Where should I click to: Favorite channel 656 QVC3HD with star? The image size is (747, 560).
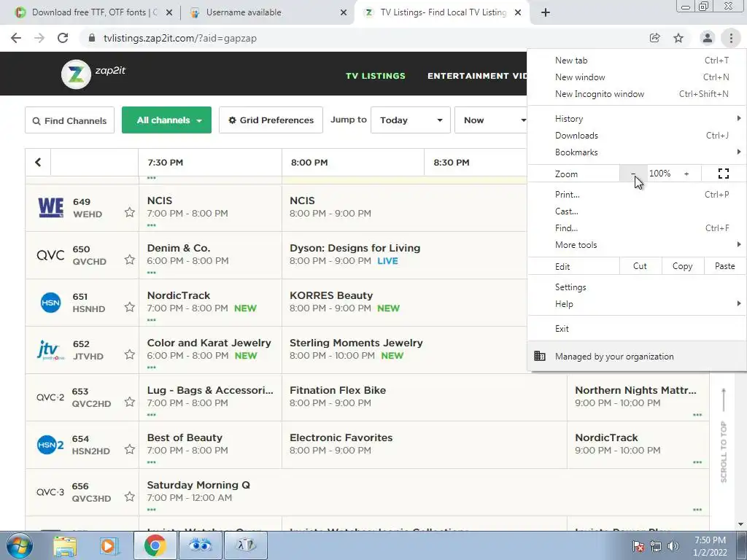pos(130,497)
